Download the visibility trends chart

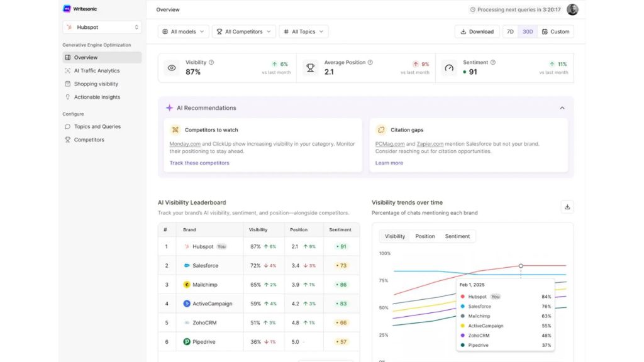point(567,207)
